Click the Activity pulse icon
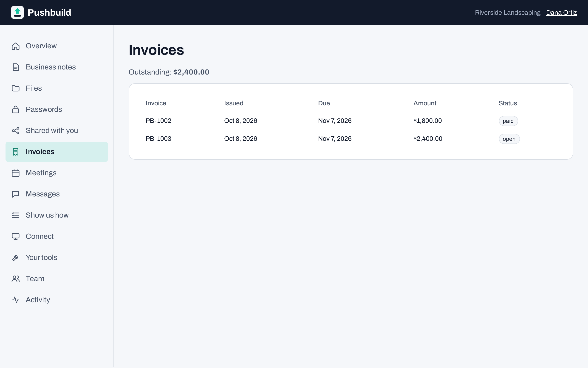Screen dimensions: 588x368 click(x=16, y=300)
